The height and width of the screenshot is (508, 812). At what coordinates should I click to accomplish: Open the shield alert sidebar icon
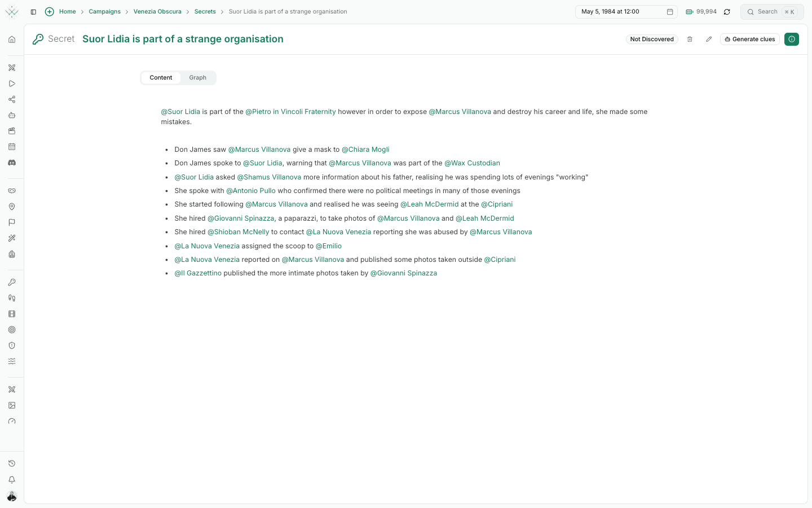point(12,345)
